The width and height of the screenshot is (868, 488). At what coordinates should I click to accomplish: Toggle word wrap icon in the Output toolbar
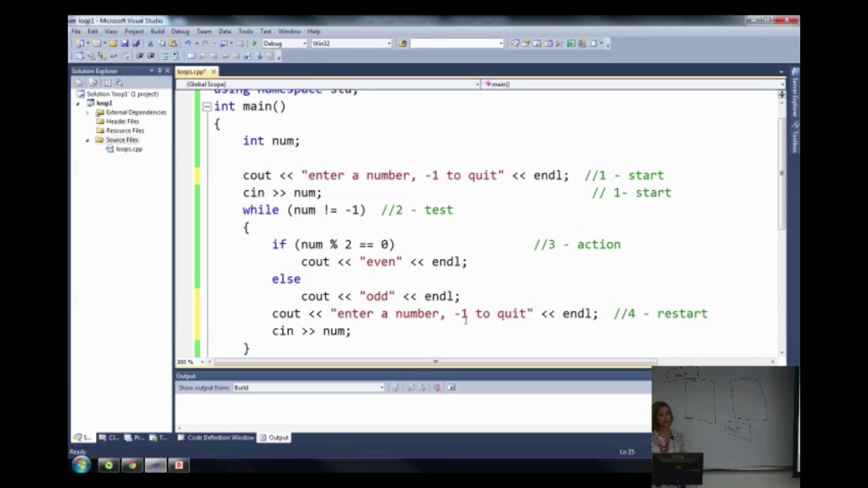451,388
